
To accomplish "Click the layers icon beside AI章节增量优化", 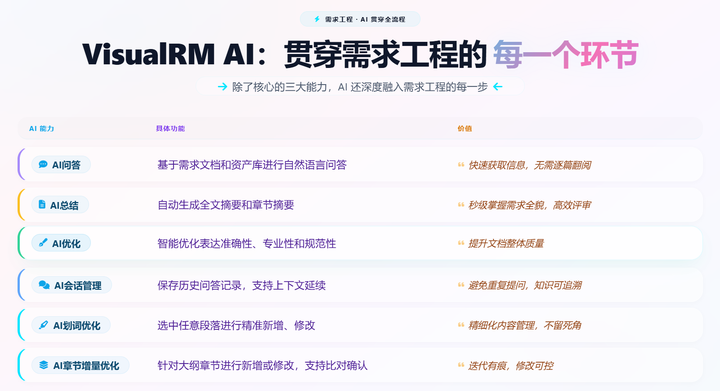I will click(x=44, y=365).
